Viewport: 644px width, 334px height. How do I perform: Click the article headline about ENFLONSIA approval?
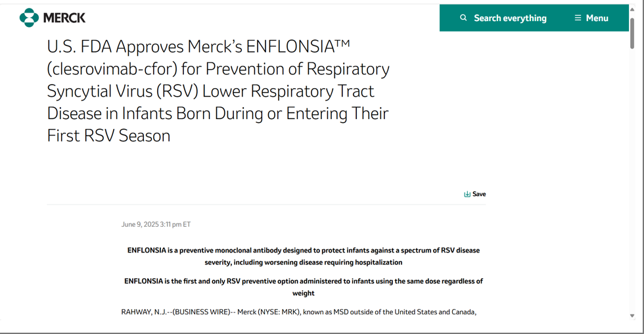pyautogui.click(x=218, y=91)
